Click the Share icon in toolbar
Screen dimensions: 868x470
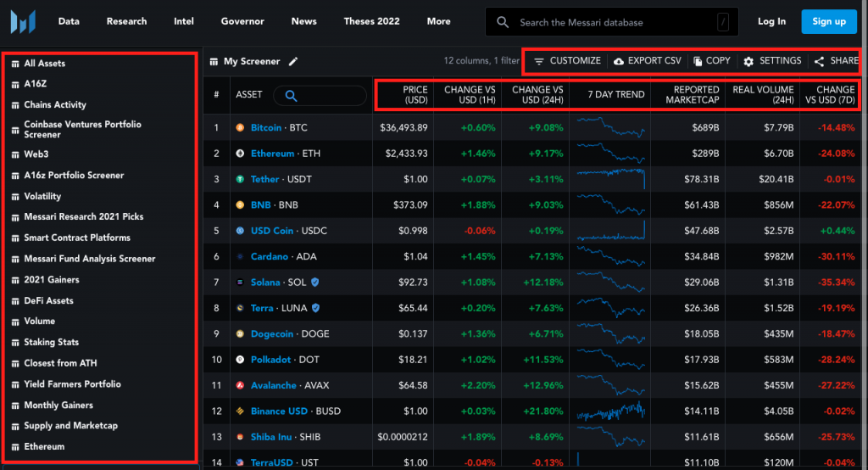point(819,61)
